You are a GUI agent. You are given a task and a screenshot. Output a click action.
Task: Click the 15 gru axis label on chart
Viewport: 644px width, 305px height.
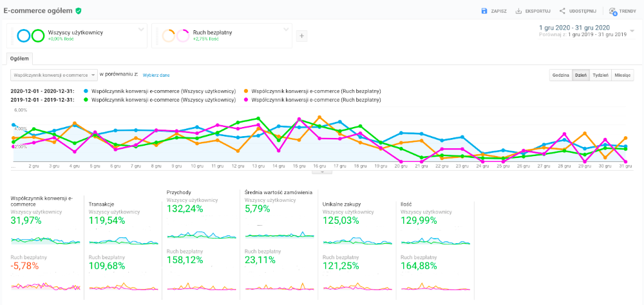299,166
